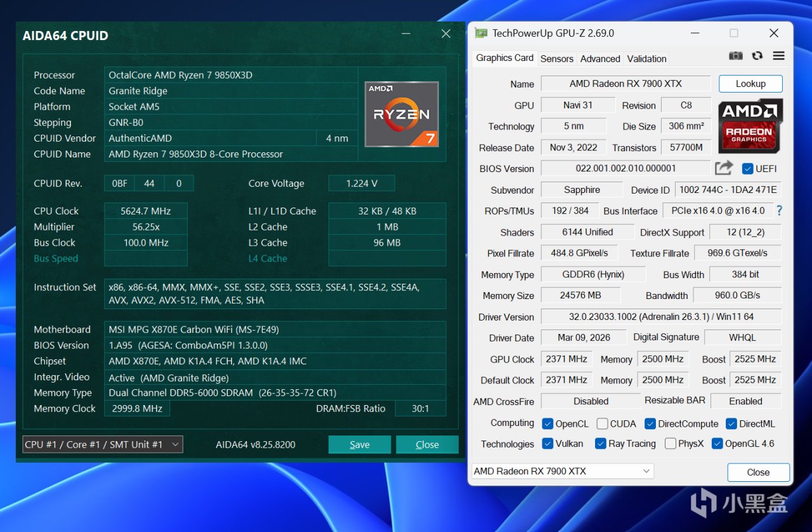Click the Driver Version field
Screen dimensions: 812x532
(661, 317)
